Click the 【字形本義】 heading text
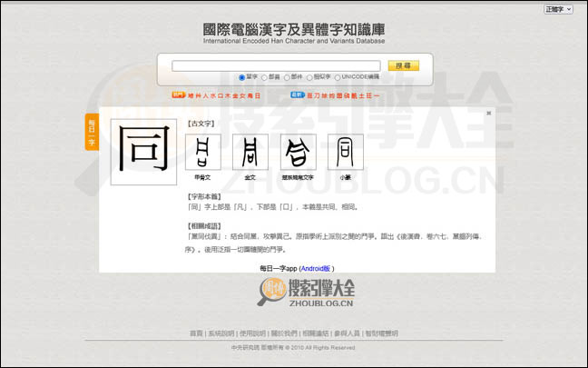588x368 pixels. (204, 196)
